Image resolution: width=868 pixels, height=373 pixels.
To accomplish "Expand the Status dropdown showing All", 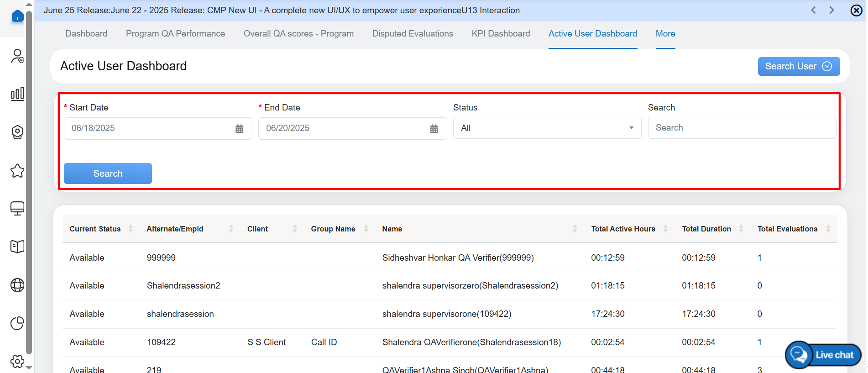I will click(547, 128).
